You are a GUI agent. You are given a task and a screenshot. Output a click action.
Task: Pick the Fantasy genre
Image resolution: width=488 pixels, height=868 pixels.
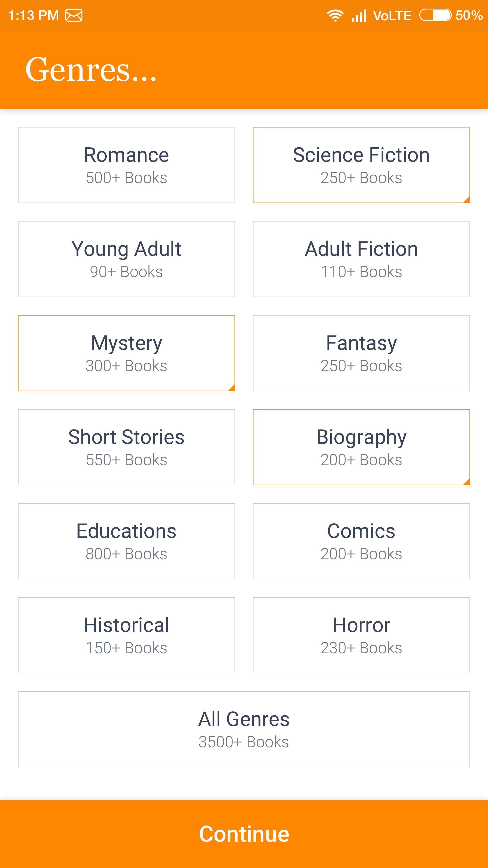click(x=361, y=353)
